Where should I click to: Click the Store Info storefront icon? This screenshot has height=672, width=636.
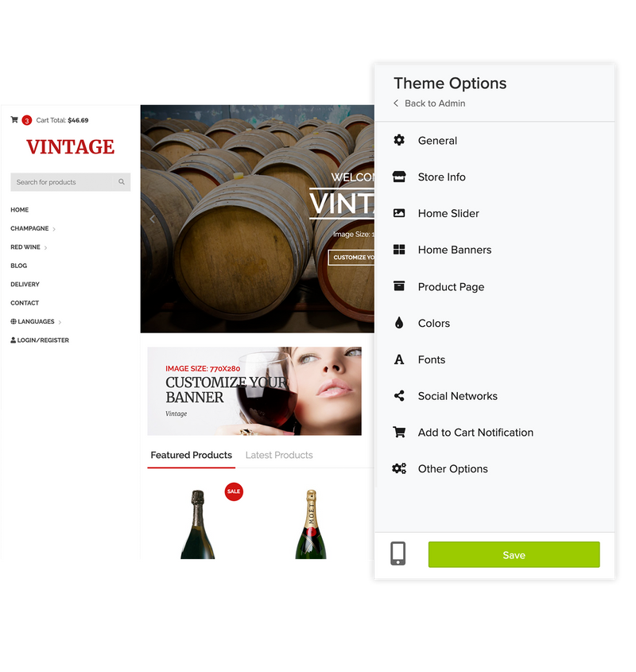tap(399, 177)
